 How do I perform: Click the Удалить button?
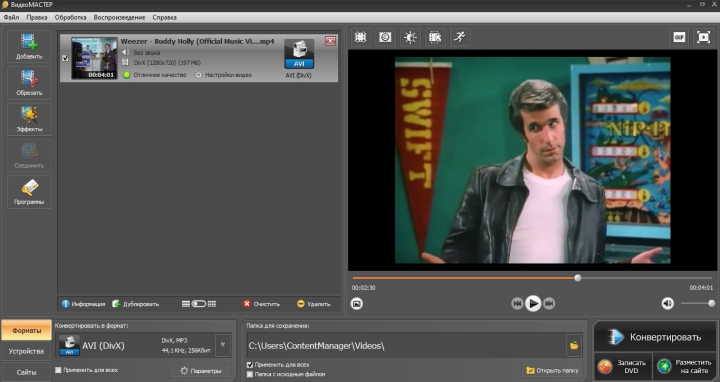coord(314,304)
